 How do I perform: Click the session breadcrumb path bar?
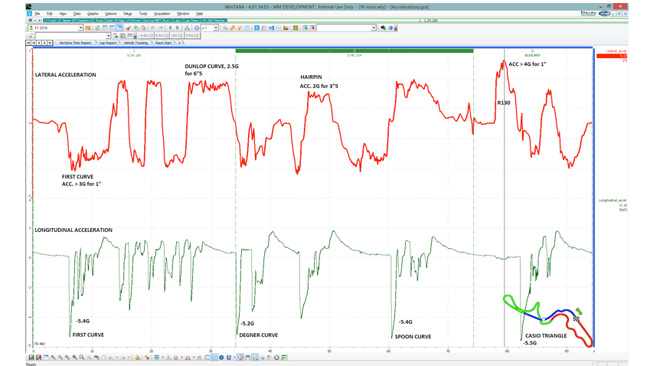click(x=135, y=20)
